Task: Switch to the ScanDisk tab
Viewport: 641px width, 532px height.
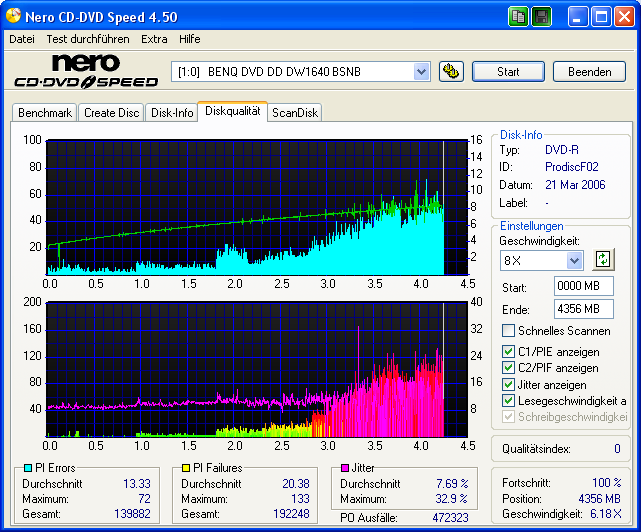Action: 294,113
